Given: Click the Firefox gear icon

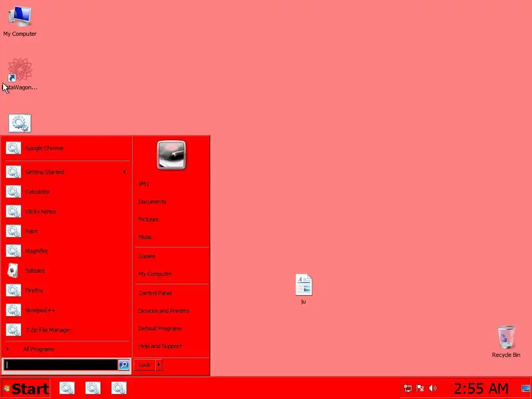Looking at the screenshot, I should (x=14, y=290).
